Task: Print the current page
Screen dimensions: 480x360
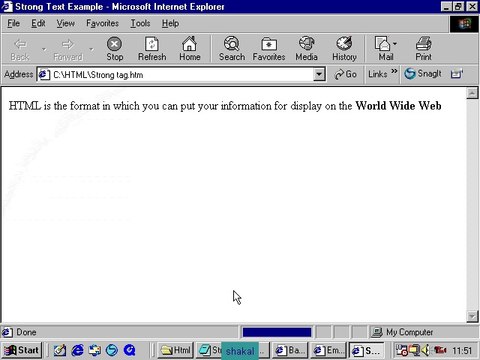Action: (x=423, y=49)
